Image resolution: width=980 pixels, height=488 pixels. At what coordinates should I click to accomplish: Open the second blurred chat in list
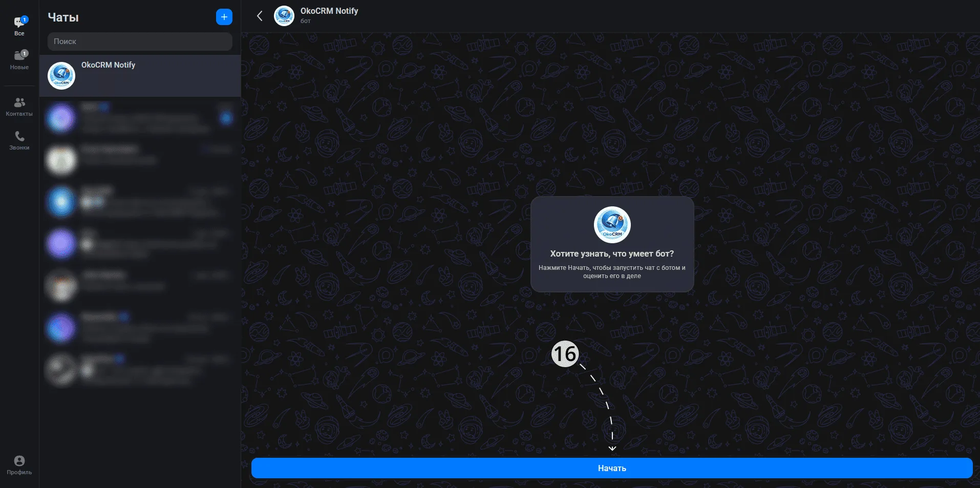[x=140, y=118]
